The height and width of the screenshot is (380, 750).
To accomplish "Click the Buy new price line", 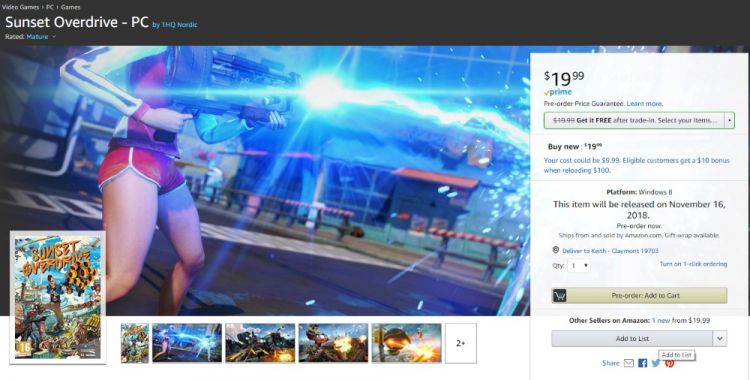I will (x=575, y=147).
